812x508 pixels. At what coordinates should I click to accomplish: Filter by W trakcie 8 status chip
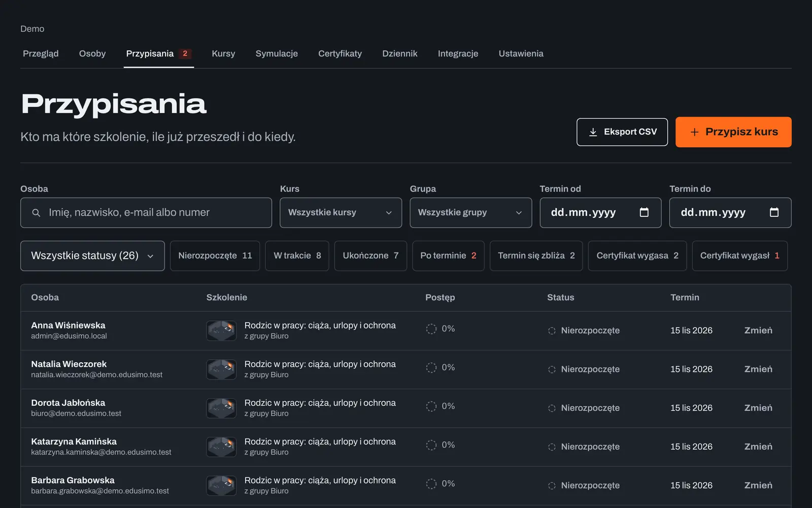297,256
